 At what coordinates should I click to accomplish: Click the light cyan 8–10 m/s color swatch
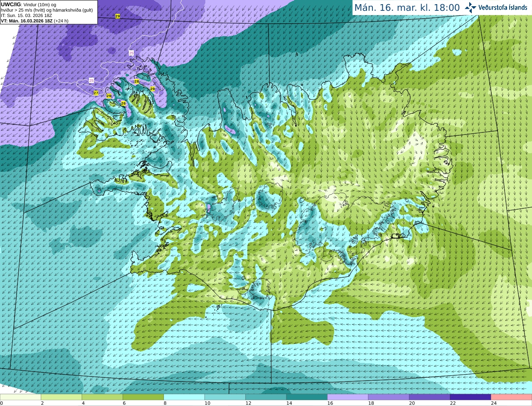[x=184, y=397]
